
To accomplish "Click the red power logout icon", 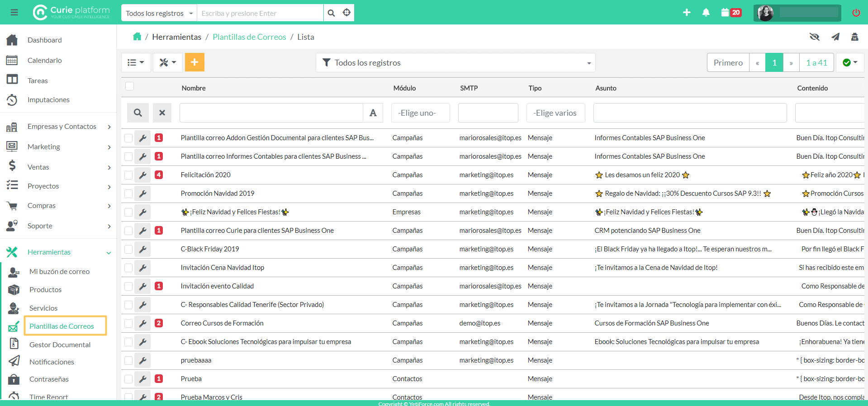I will 856,13.
